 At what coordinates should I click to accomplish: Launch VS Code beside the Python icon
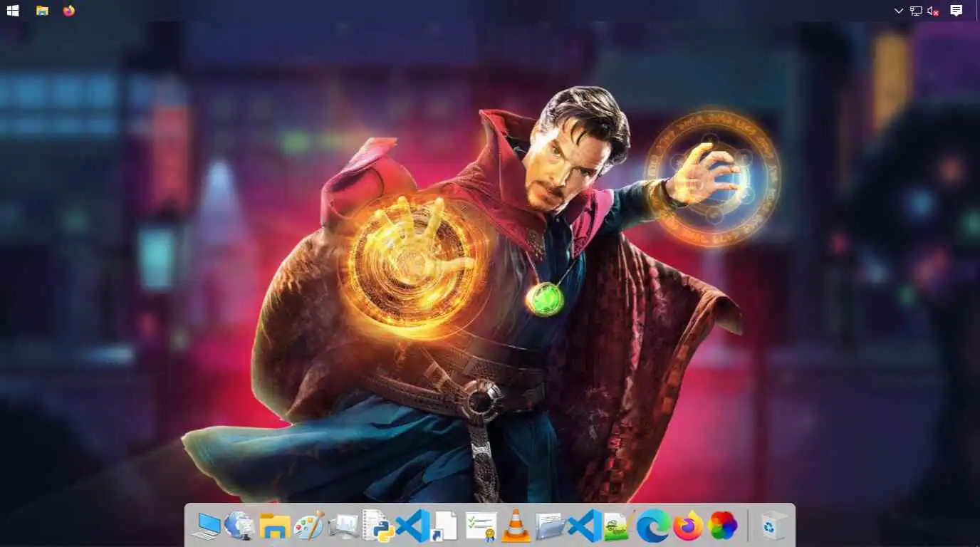[412, 526]
